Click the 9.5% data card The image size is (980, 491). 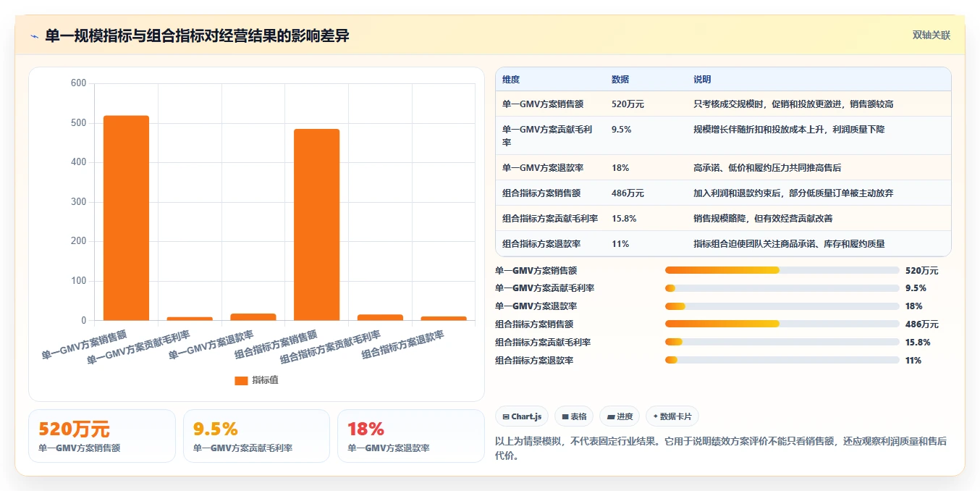(256, 436)
